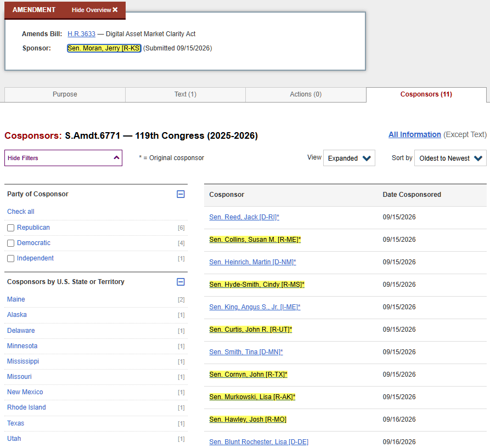The height and width of the screenshot is (448, 490).
Task: Open the All Information link
Action: point(414,134)
